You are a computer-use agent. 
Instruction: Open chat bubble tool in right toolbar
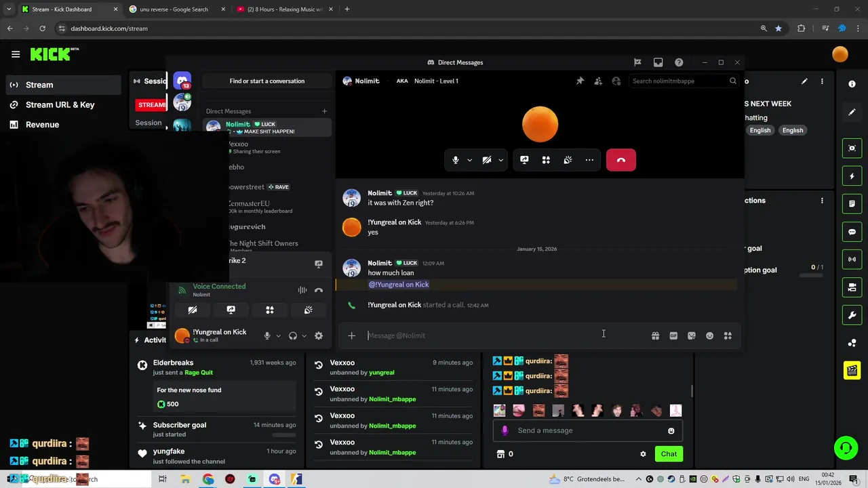852,232
